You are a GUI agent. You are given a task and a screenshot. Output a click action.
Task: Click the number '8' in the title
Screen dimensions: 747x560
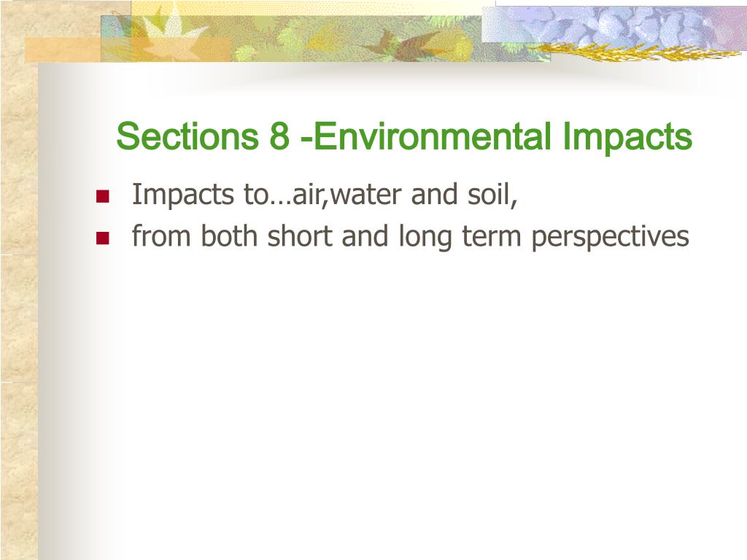click(x=279, y=136)
